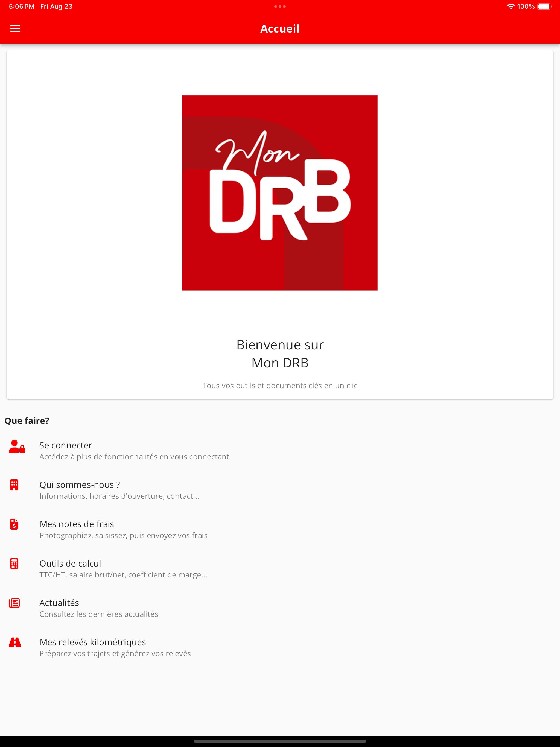560x747 pixels.
Task: Tap the three-dot multitasking indicator at top
Action: click(280, 6)
